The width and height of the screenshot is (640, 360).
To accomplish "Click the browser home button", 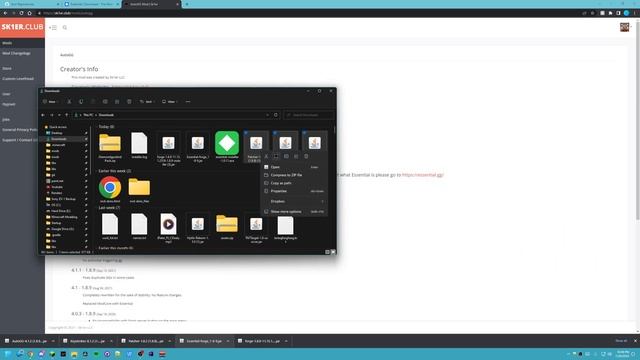I will pos(29,13).
